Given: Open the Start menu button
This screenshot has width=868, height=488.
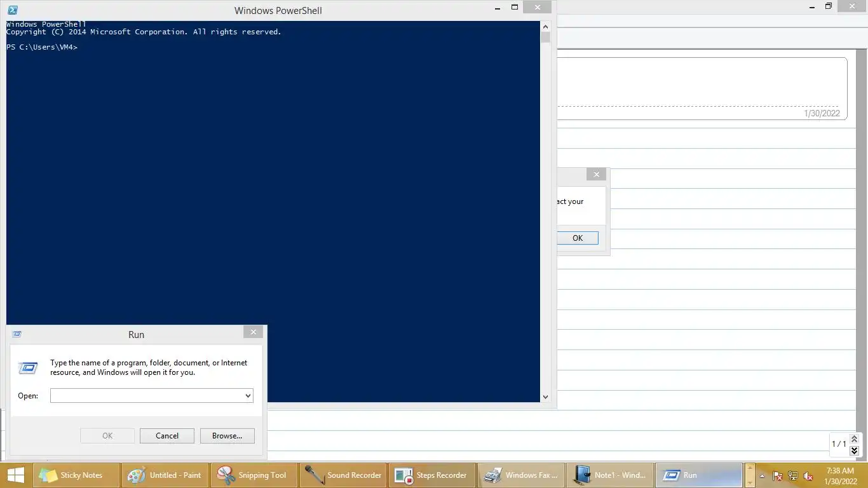Looking at the screenshot, I should click(x=15, y=475).
